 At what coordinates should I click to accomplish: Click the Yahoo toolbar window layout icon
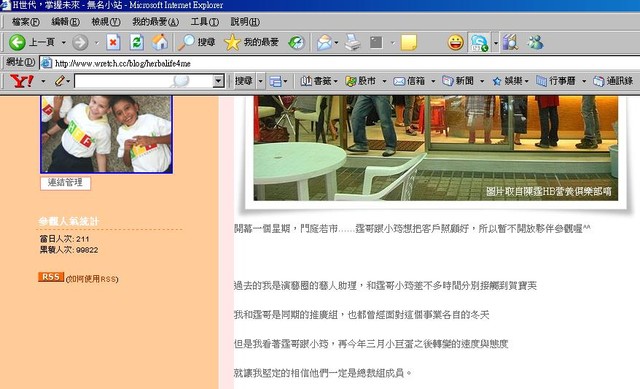[275, 81]
